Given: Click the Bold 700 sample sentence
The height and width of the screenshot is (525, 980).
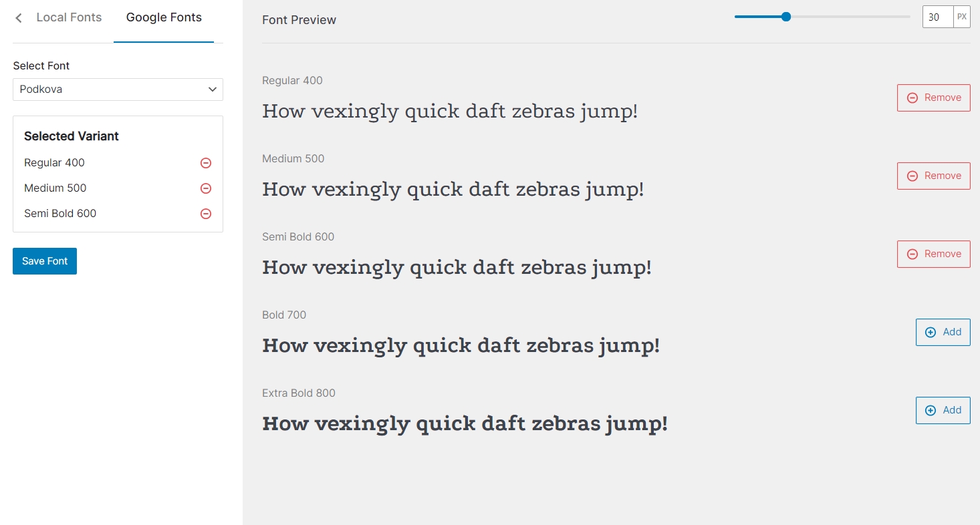Looking at the screenshot, I should [461, 345].
